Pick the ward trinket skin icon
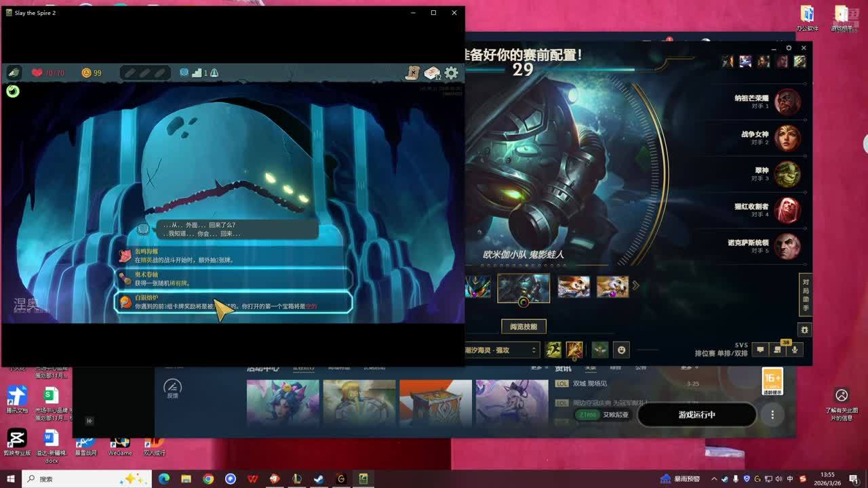868x488 pixels. click(x=599, y=350)
